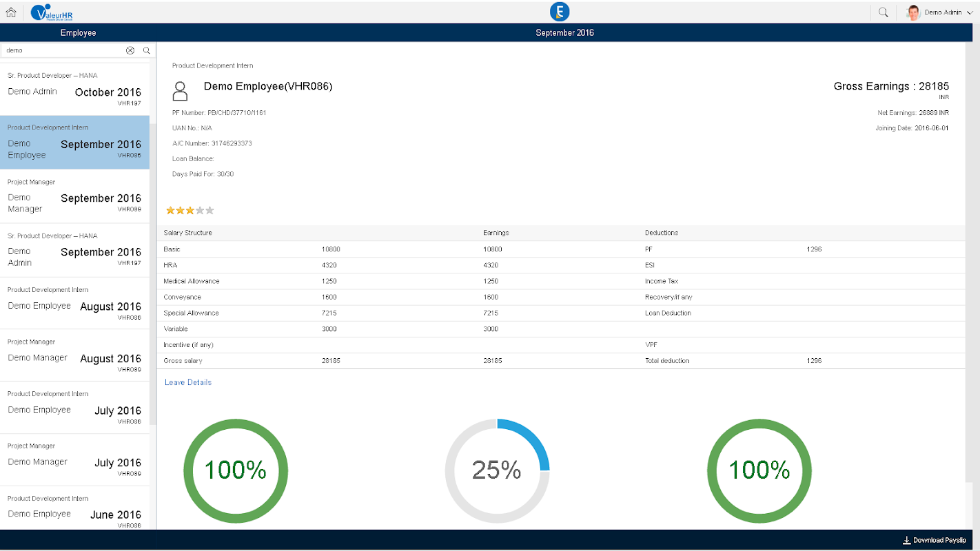Viewport: 980px width, 551px height.
Task: Click the Employee header tab
Action: pos(78,33)
